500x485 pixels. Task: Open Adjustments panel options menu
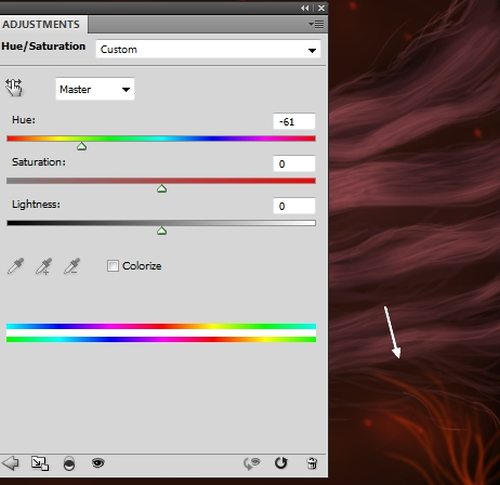tap(316, 24)
